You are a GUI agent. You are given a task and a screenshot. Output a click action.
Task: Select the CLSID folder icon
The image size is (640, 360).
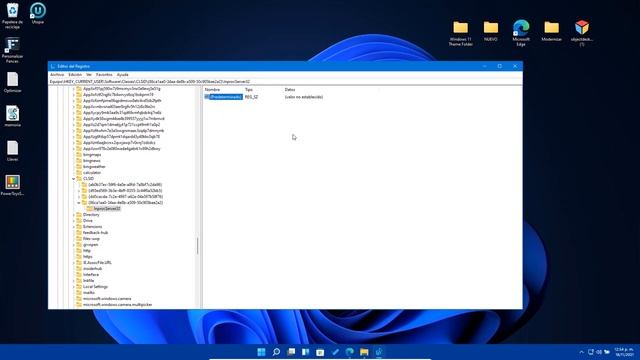coord(79,179)
